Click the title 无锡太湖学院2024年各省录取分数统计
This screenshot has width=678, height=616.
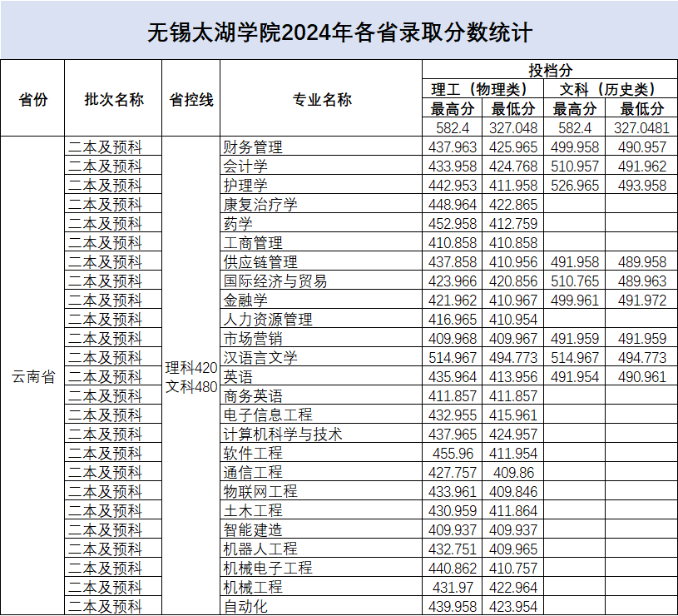tap(339, 32)
